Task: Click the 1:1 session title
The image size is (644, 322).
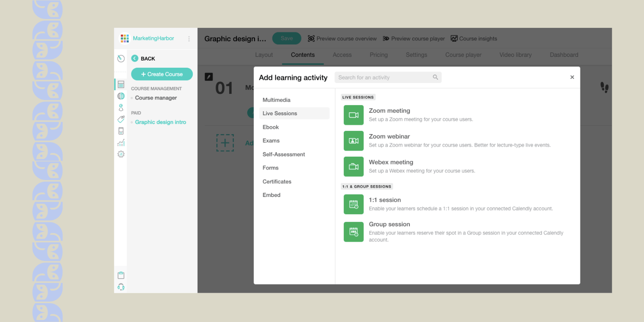Action: [385, 200]
